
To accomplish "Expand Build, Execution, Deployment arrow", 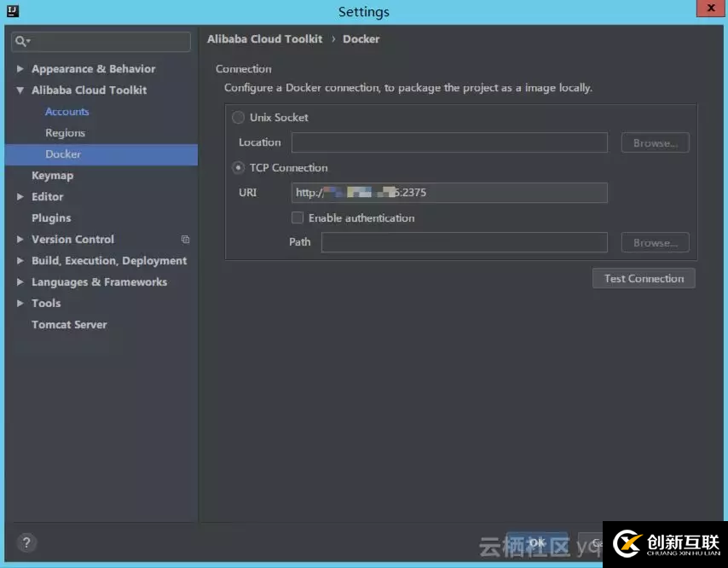I will click(x=20, y=260).
